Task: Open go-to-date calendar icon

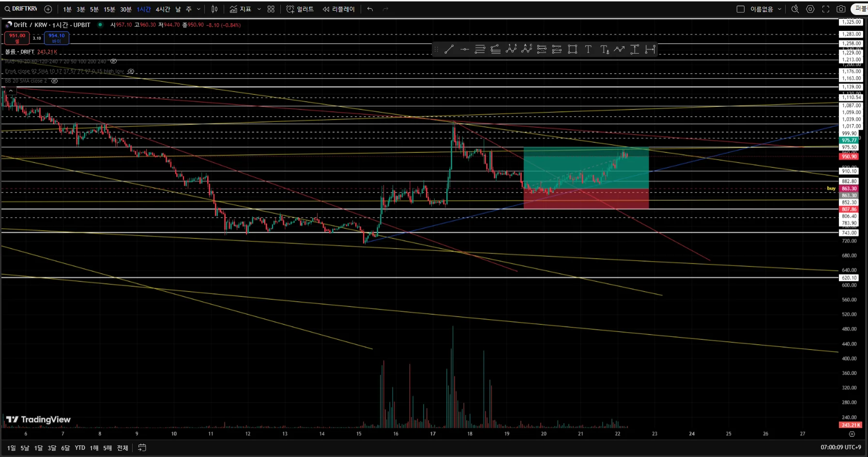Action: coord(142,448)
